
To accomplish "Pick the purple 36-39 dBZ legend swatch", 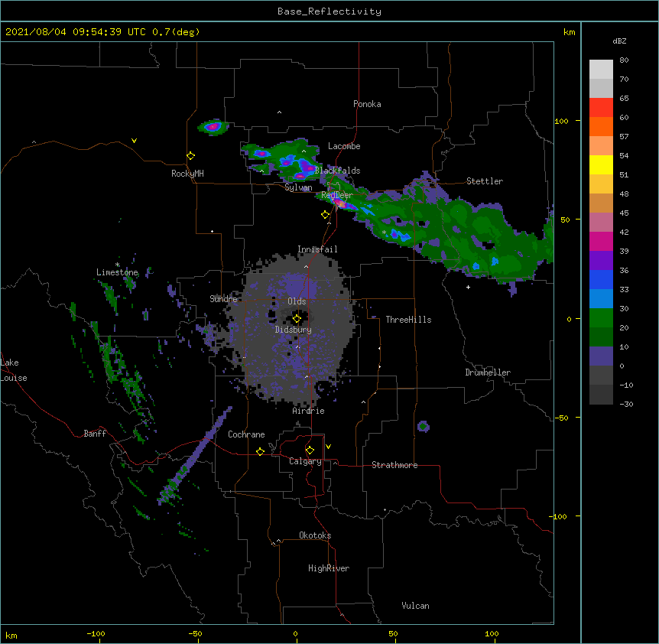I will (601, 261).
